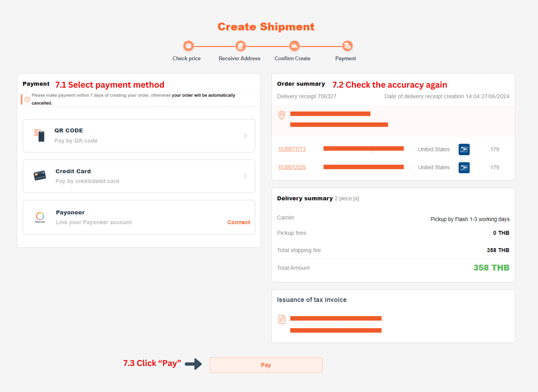
Task: Click the Carrier label
Action: (x=286, y=218)
